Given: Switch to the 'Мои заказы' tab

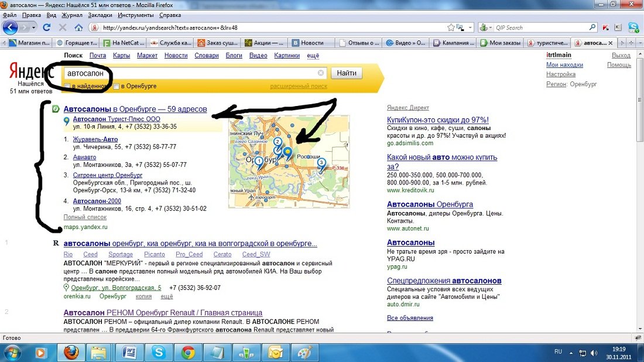Looking at the screenshot, I should [x=500, y=43].
